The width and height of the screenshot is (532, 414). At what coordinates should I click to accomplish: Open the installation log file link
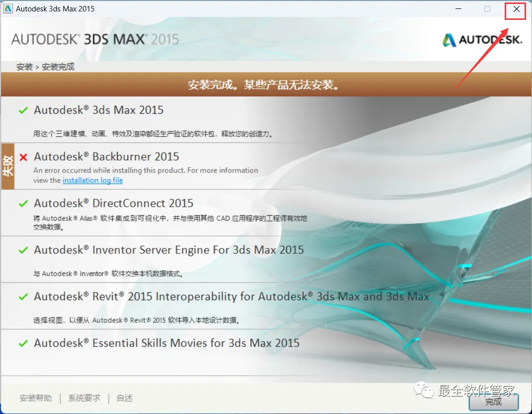(92, 180)
